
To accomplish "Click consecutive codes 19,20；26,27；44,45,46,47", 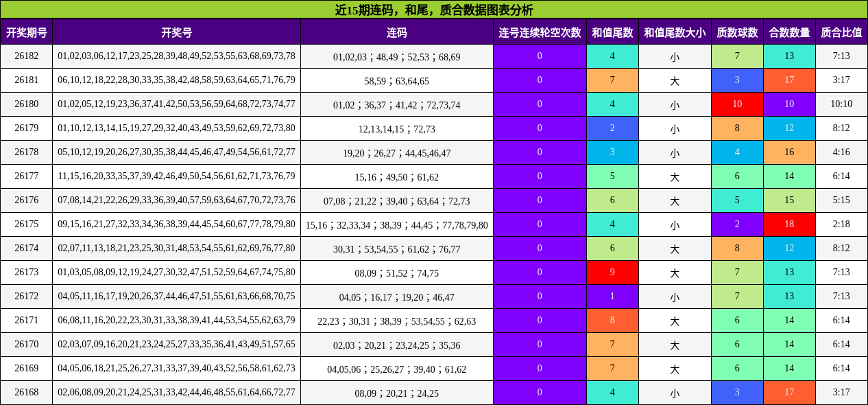I will 397,153.
